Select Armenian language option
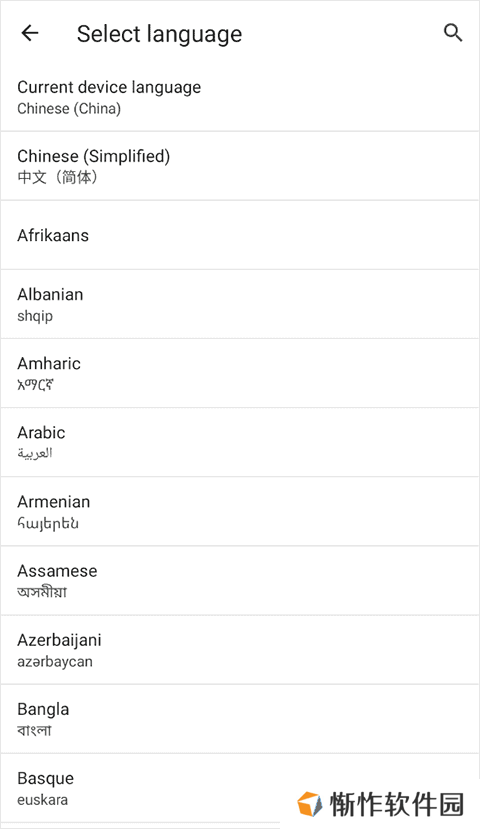Screen dimensions: 480x829 [x=240, y=512]
